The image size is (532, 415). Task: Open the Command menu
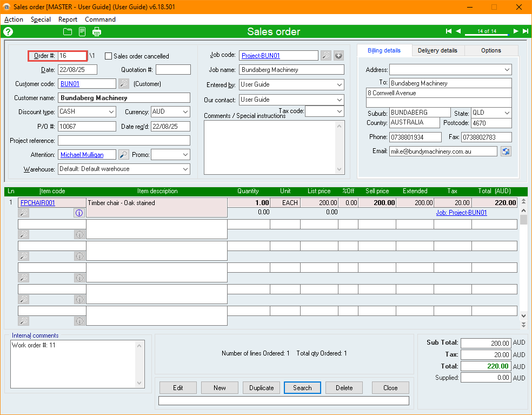tap(100, 19)
